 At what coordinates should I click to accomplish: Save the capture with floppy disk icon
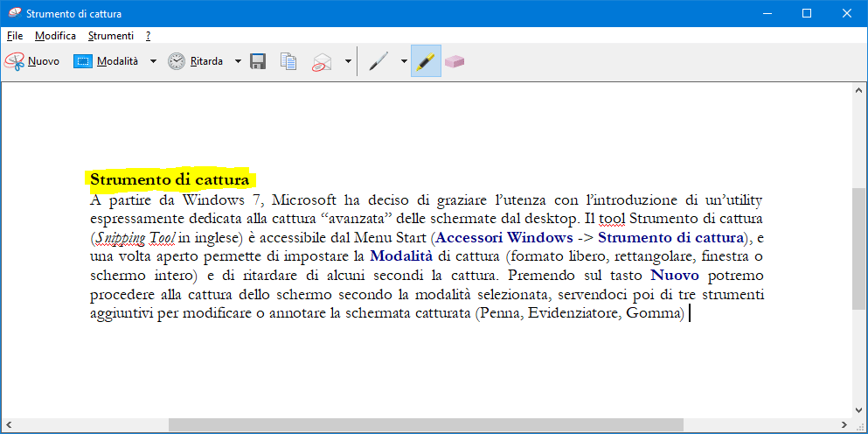point(258,61)
